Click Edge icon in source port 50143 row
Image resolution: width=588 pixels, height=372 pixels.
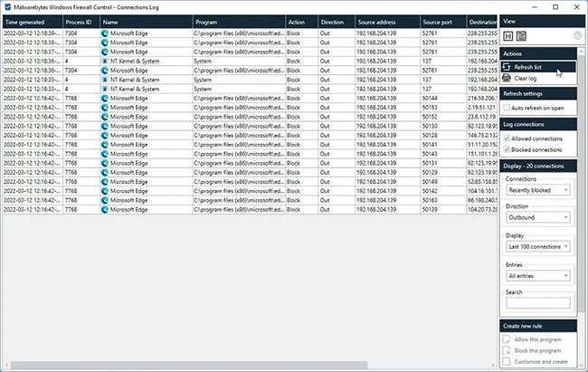[105, 154]
